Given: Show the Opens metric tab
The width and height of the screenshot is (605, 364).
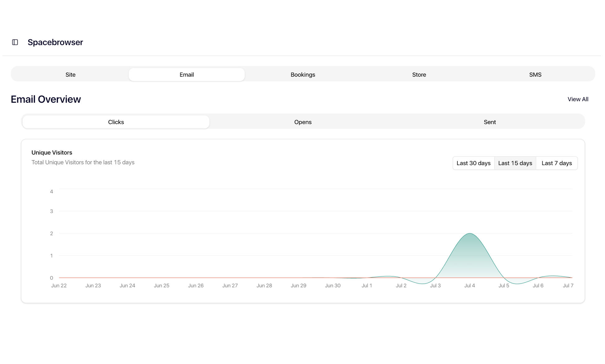Looking at the screenshot, I should click(x=302, y=122).
